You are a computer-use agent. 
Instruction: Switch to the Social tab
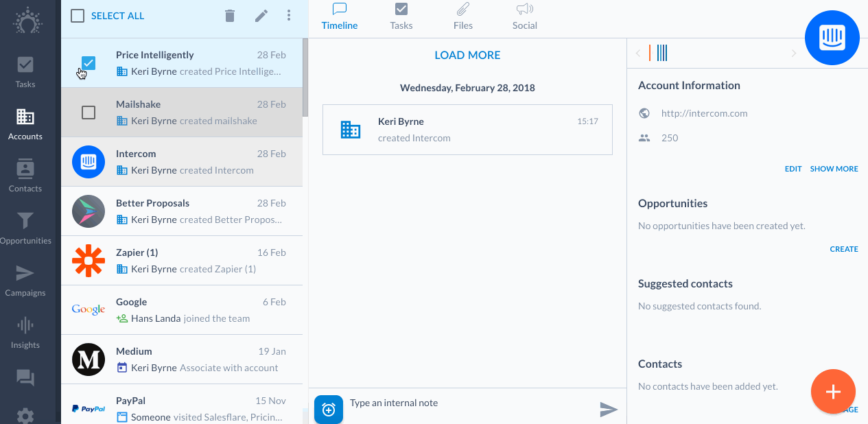click(x=525, y=17)
